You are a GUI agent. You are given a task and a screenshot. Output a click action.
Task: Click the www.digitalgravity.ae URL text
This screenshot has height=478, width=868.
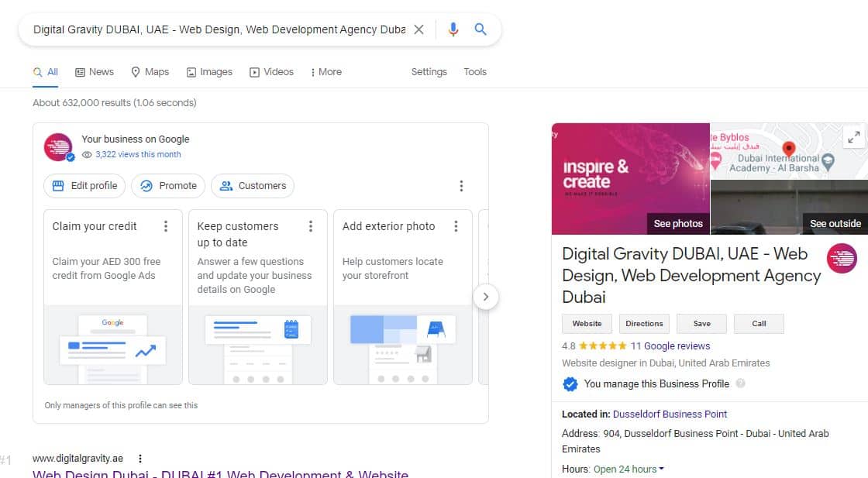(78, 458)
